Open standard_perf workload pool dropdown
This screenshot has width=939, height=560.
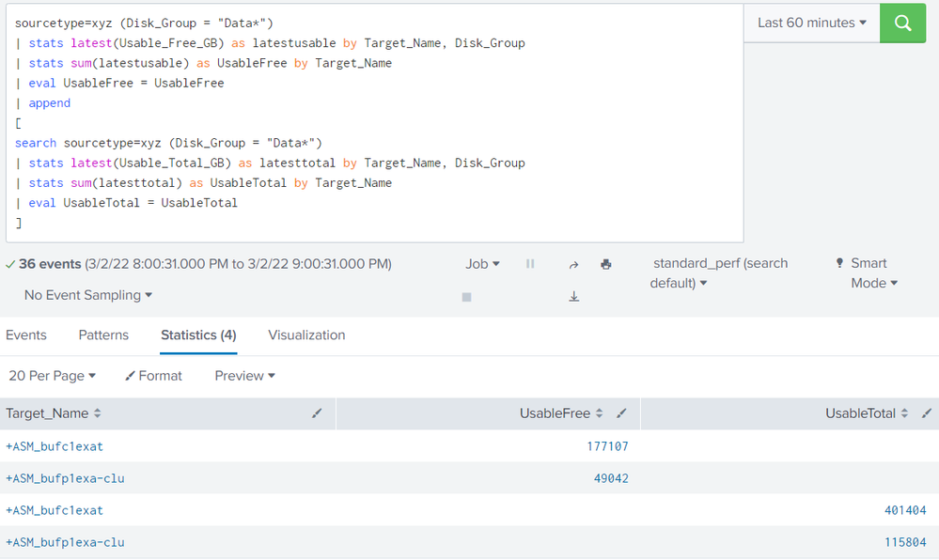click(719, 273)
